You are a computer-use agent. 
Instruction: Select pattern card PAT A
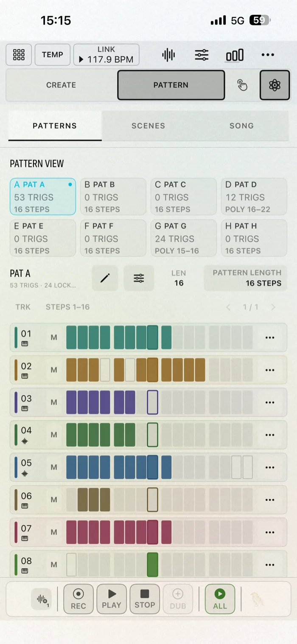(43, 197)
